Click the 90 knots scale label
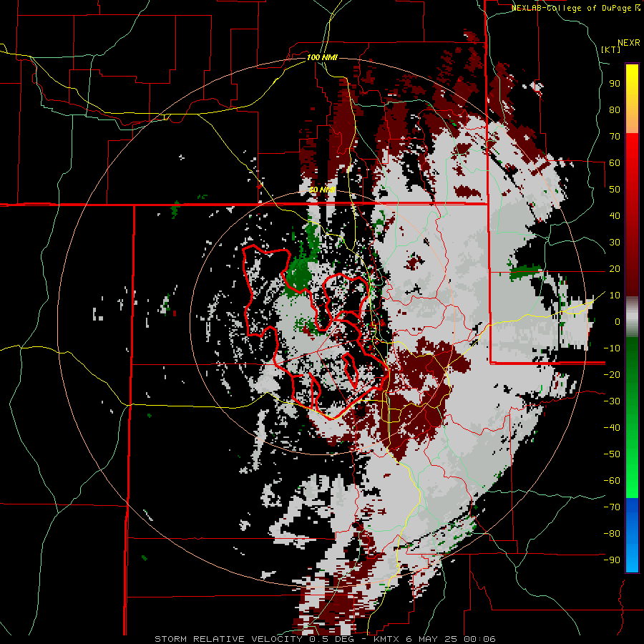The height and width of the screenshot is (644, 644). click(x=615, y=84)
